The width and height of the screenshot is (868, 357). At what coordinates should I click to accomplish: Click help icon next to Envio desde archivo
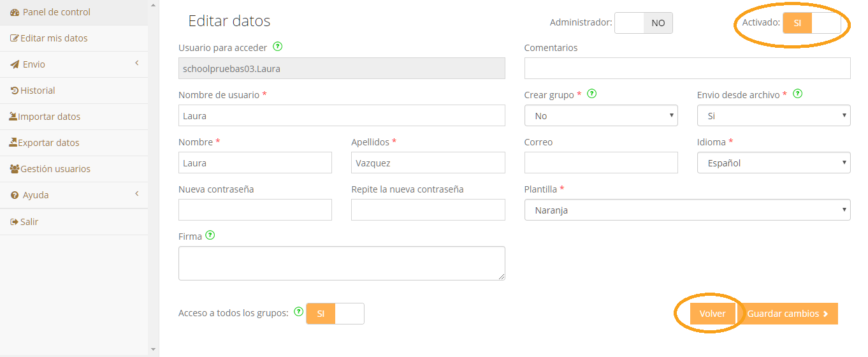click(x=797, y=94)
